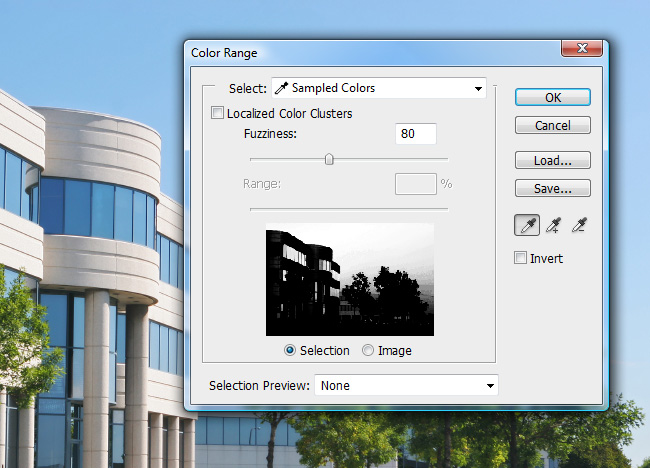650x468 pixels.
Task: Click the Fuzziness value field
Action: coord(416,133)
